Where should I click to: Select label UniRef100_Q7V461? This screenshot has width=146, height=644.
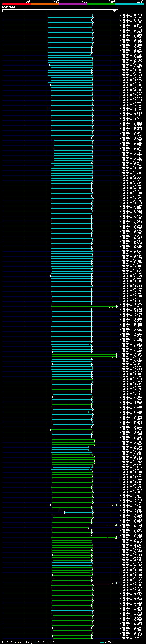131,216
